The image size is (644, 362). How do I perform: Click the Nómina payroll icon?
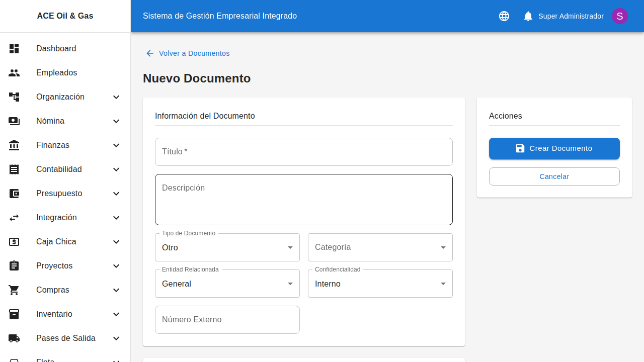[x=14, y=121]
